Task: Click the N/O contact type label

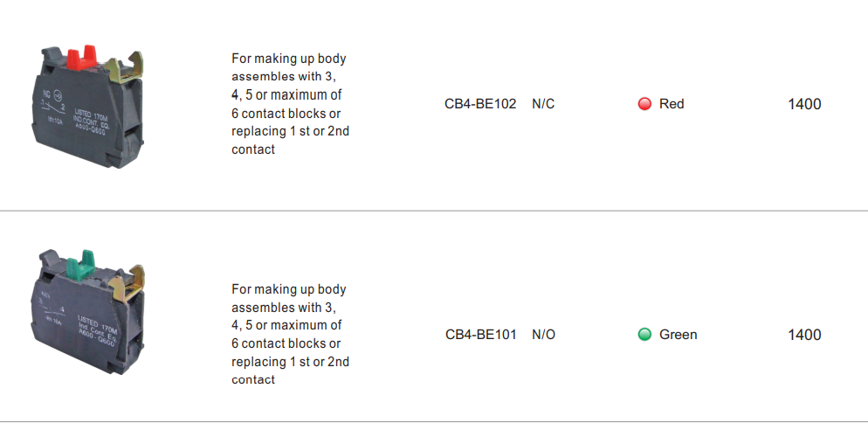Action: coord(543,335)
